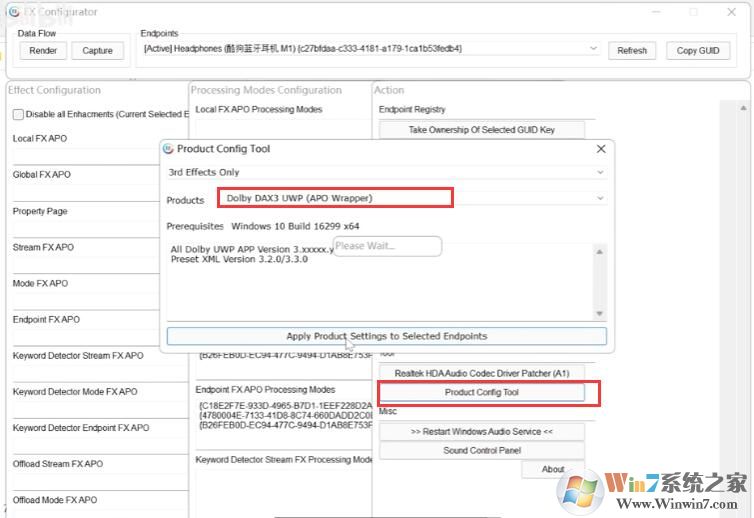Click Keyword Detector Mode FX APO label
This screenshot has height=518, width=754.
click(x=75, y=392)
